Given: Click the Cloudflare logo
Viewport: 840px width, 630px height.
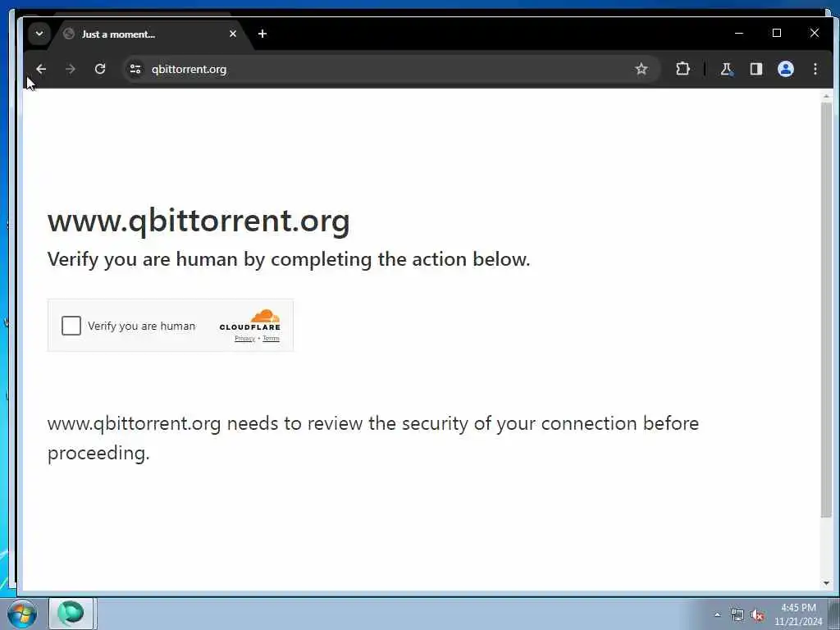Looking at the screenshot, I should point(249,321).
